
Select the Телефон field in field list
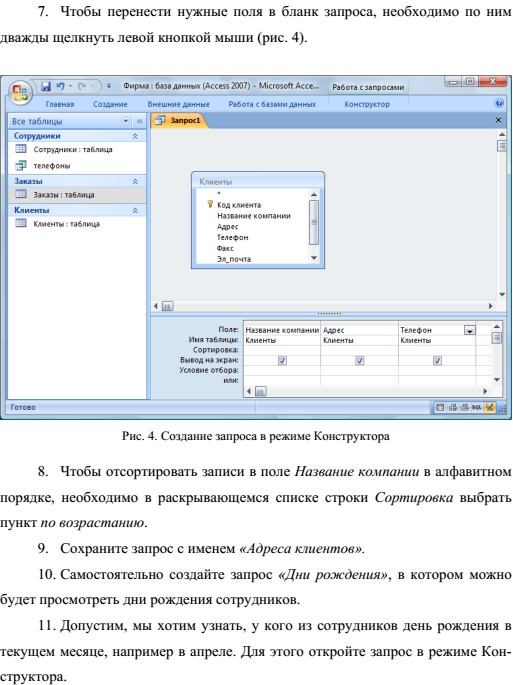pos(232,238)
